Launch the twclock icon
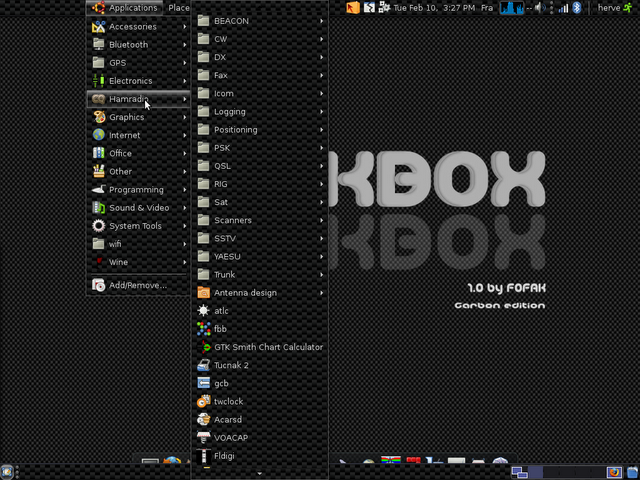Image resolution: width=640 pixels, height=480 pixels. 203,401
